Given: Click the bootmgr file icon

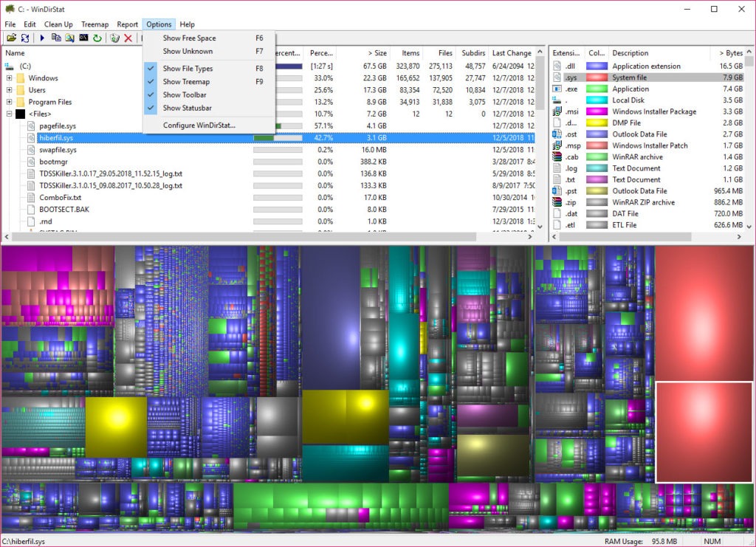Looking at the screenshot, I should coord(31,162).
